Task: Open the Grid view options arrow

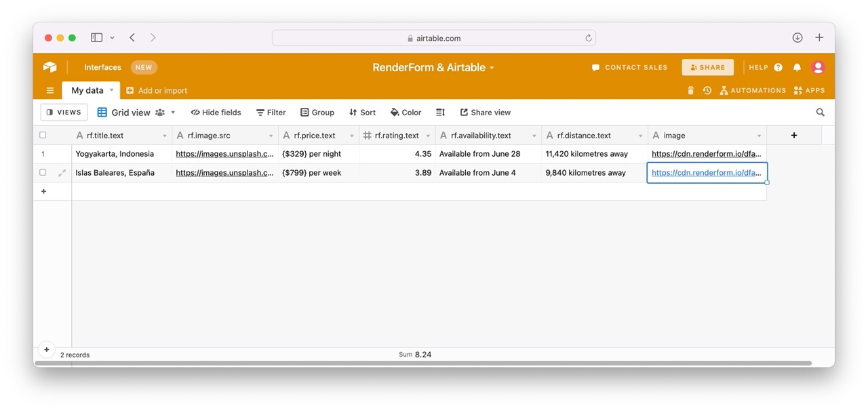Action: pos(173,113)
